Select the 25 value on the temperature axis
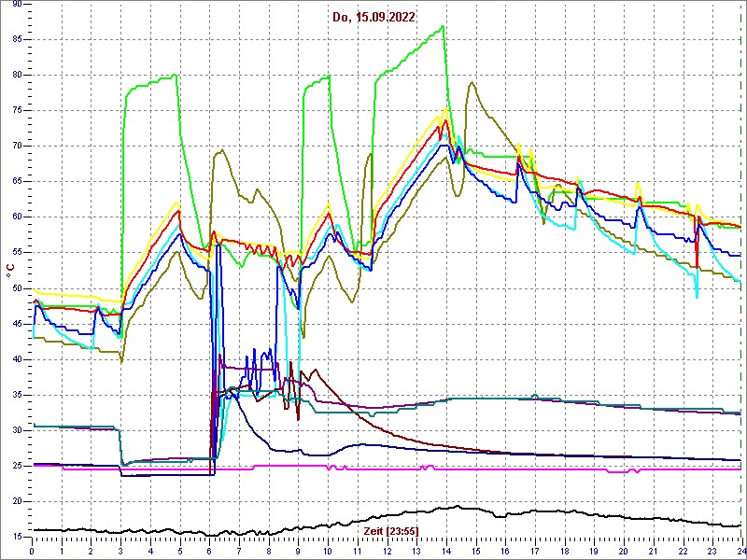Screen dimensions: 747x560 click(x=17, y=466)
